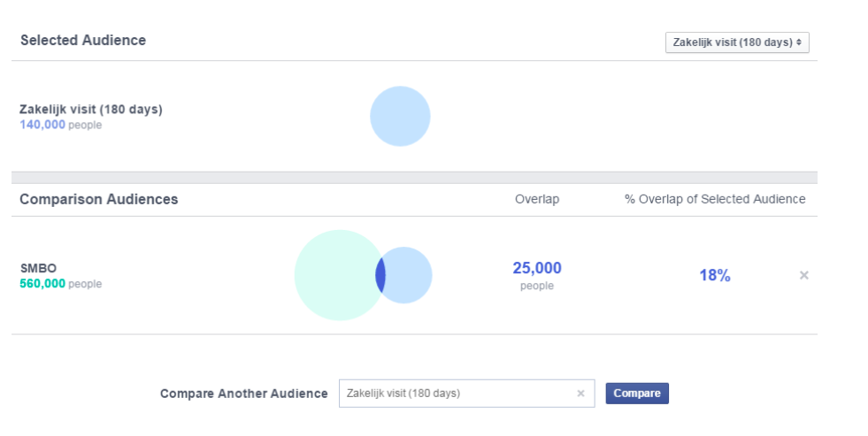Click the dark blue overlap area in Venn diagram

[380, 275]
